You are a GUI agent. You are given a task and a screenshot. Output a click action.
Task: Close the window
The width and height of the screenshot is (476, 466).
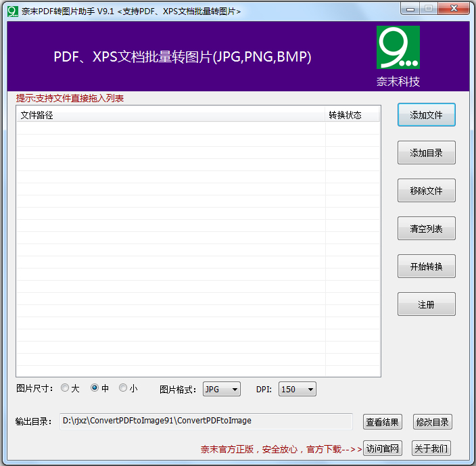tap(454, 9)
